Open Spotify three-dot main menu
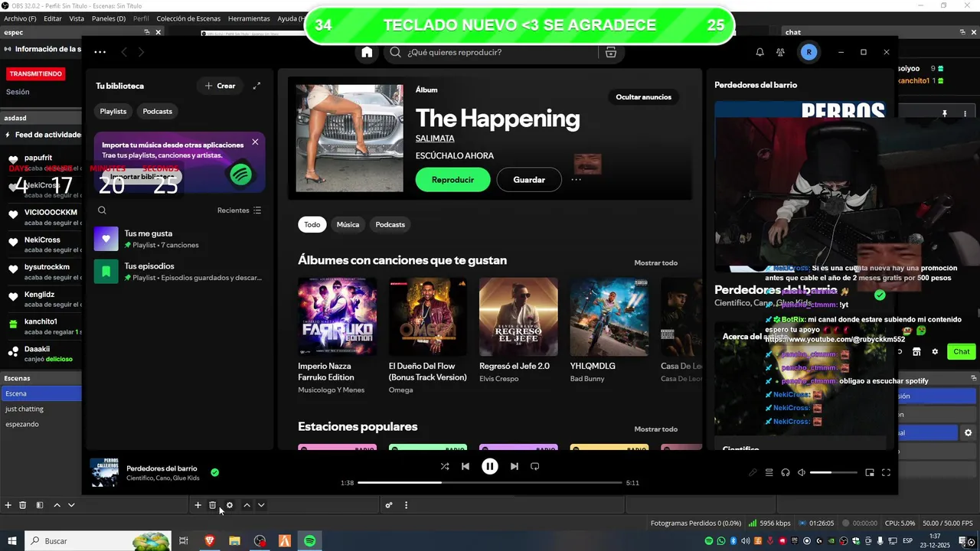Image resolution: width=980 pixels, height=551 pixels. click(x=100, y=52)
